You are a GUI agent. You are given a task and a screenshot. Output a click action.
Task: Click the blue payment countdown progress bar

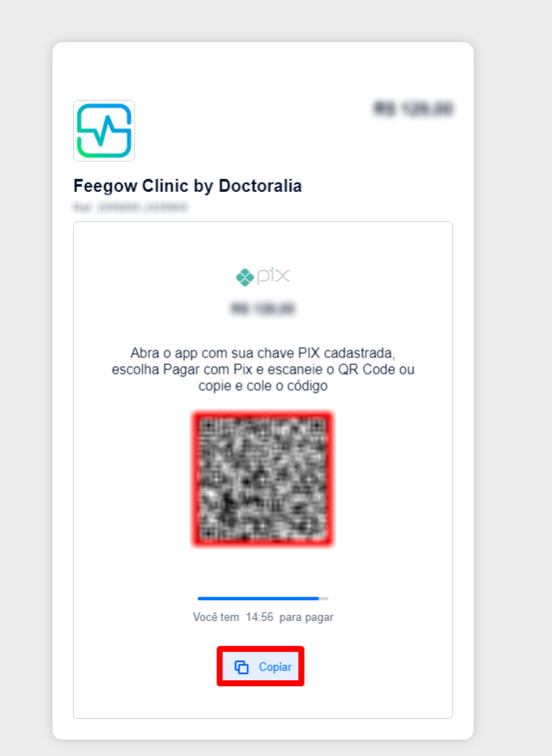tap(258, 598)
